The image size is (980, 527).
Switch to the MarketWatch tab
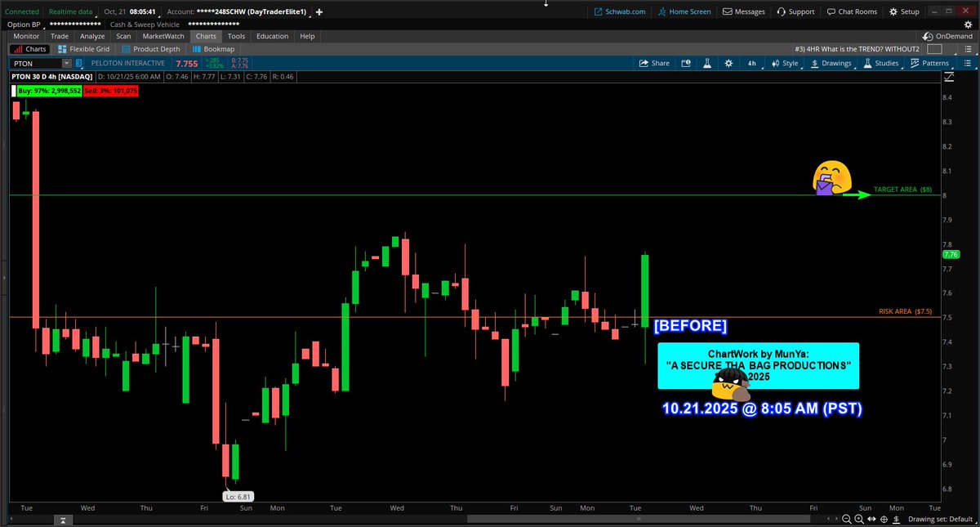tap(163, 36)
